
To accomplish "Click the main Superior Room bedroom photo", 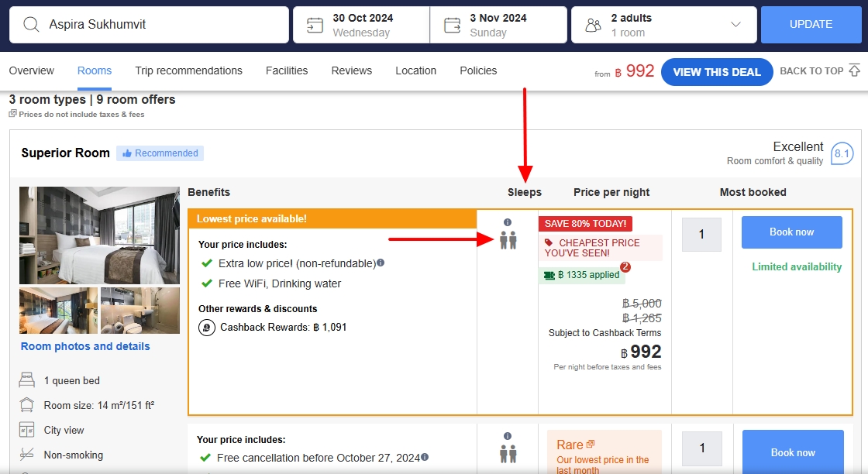I will pos(99,235).
